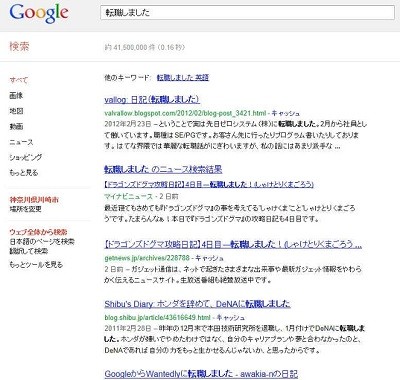Open GoogleからWantedlyに転職しました result
This screenshot has width=400, height=380.
click(x=201, y=374)
